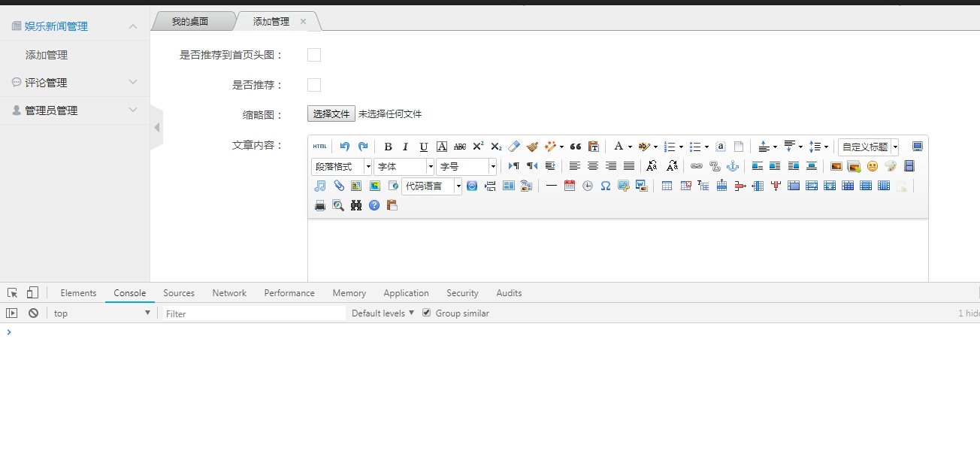Insert the time with clock icon
Image resolution: width=980 pixels, height=463 pixels.
tap(588, 186)
